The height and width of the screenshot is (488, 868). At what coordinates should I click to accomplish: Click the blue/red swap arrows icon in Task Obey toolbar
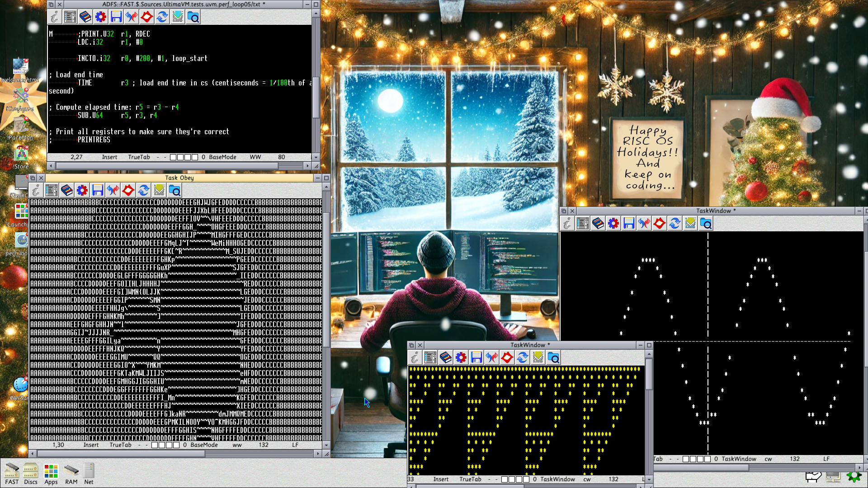pos(113,190)
